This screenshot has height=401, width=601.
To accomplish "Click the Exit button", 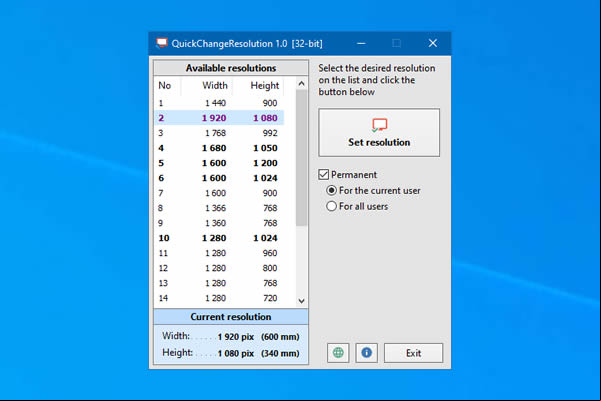I will pos(413,353).
